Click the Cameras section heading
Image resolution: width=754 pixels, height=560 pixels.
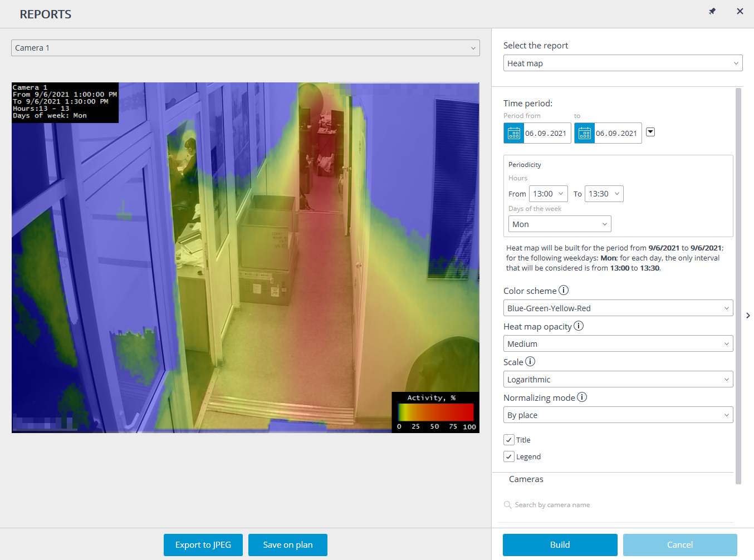(x=526, y=479)
